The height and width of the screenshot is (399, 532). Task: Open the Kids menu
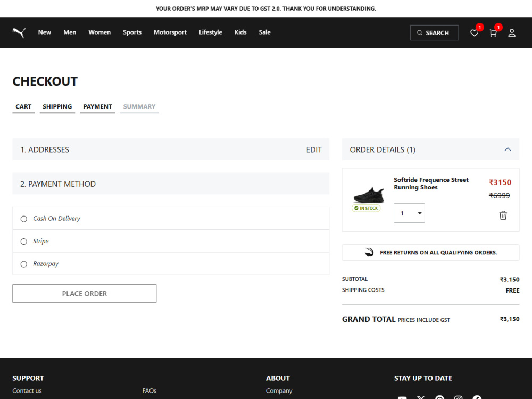tap(240, 32)
